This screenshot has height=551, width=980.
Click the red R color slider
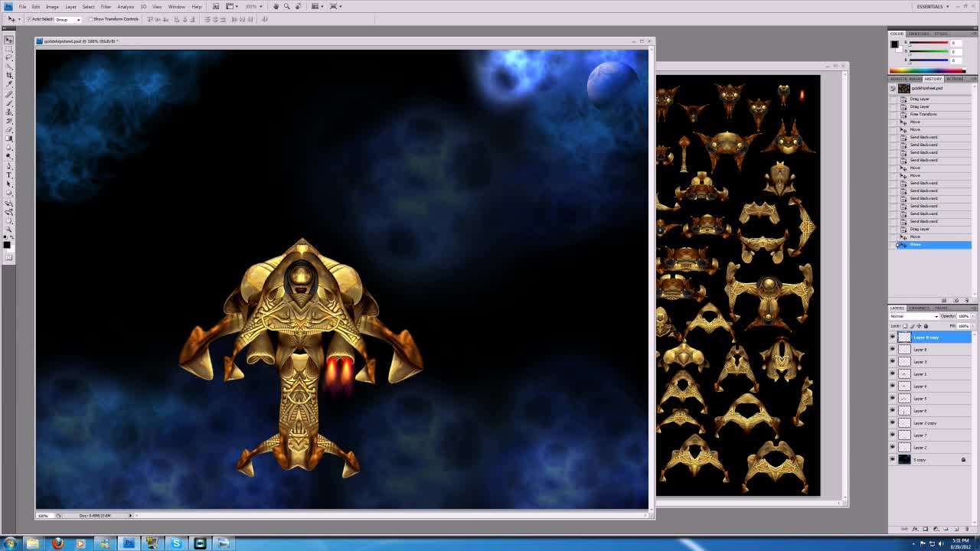pyautogui.click(x=928, y=43)
